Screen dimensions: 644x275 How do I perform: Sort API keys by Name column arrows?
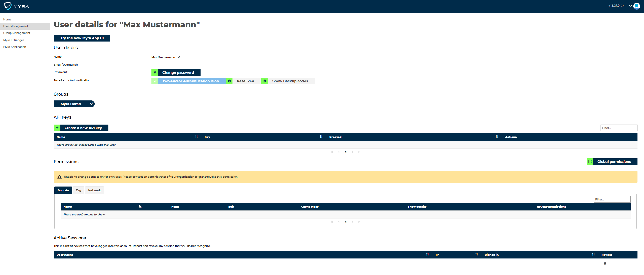196,137
